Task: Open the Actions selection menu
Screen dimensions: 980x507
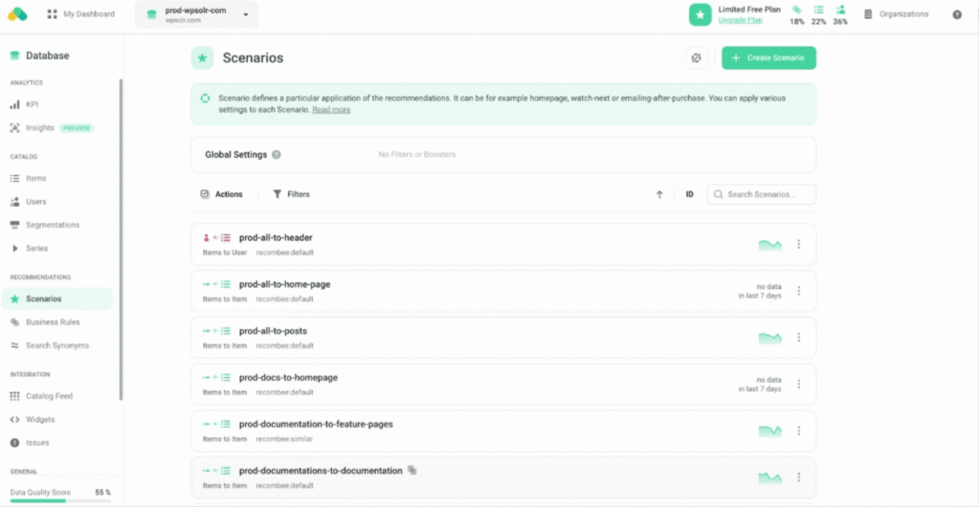Action: point(221,194)
